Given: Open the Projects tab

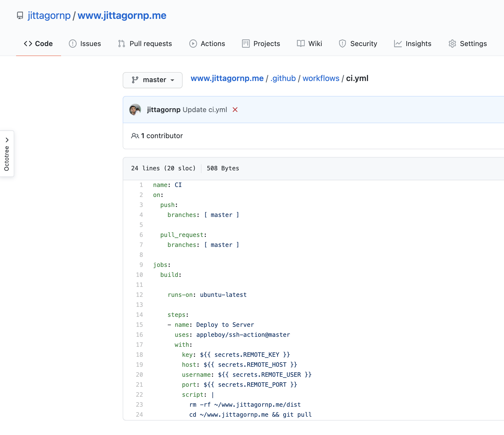Looking at the screenshot, I should [261, 44].
